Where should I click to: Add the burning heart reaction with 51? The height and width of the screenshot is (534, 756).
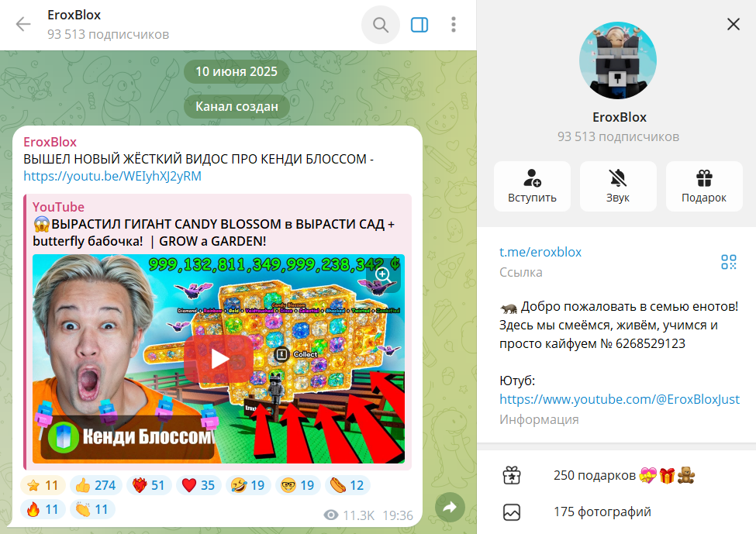[149, 485]
